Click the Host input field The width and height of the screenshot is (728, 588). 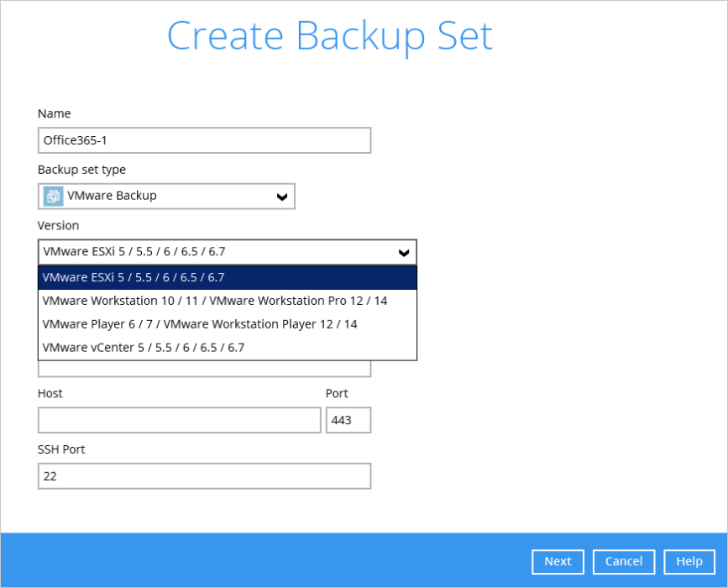(179, 420)
